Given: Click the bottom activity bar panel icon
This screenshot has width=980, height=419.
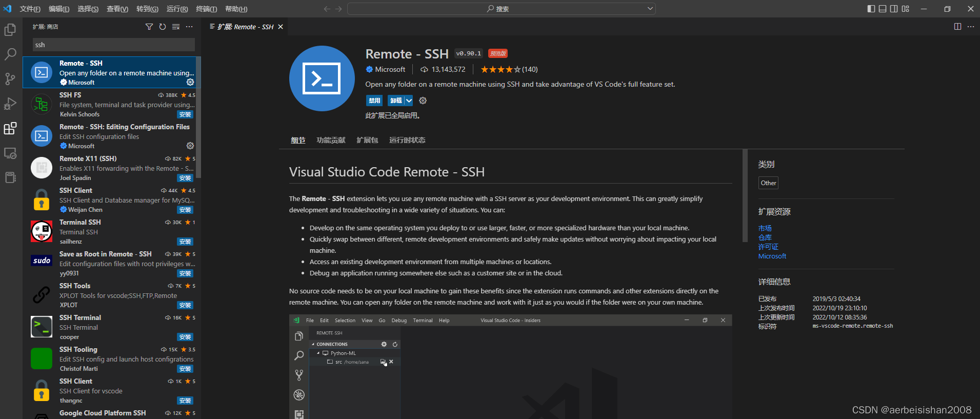Looking at the screenshot, I should point(10,177).
